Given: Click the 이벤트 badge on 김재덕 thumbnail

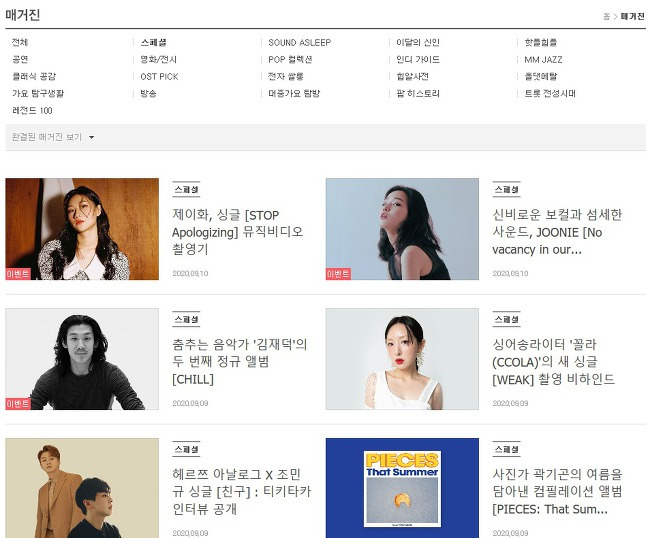Looking at the screenshot, I should [x=18, y=404].
